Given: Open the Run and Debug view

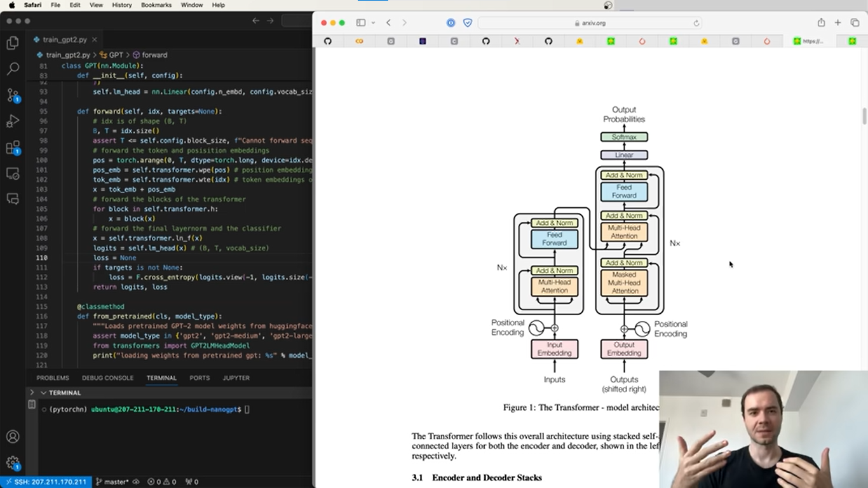Looking at the screenshot, I should coord(13,121).
